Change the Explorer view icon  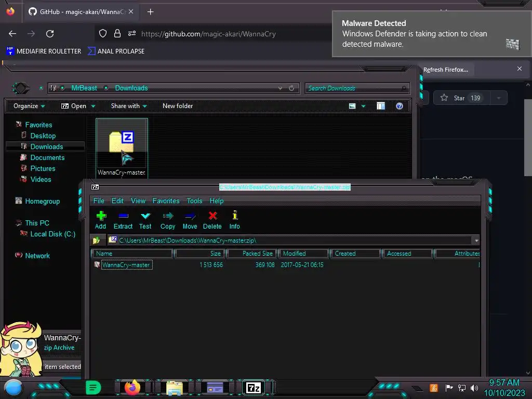(352, 106)
